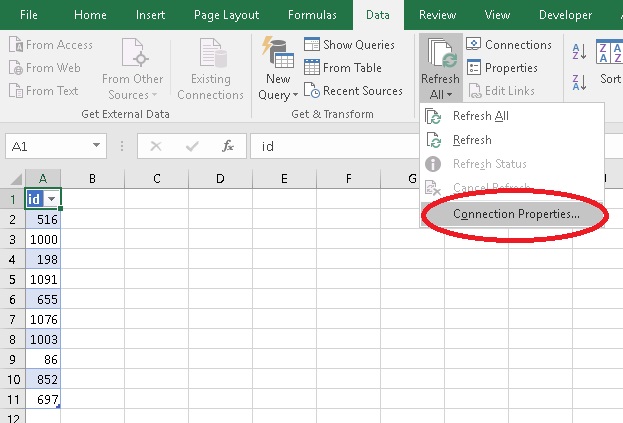Viewport: 623px width, 423px height.
Task: Choose Refresh All from the dropdown menu
Action: click(x=480, y=116)
